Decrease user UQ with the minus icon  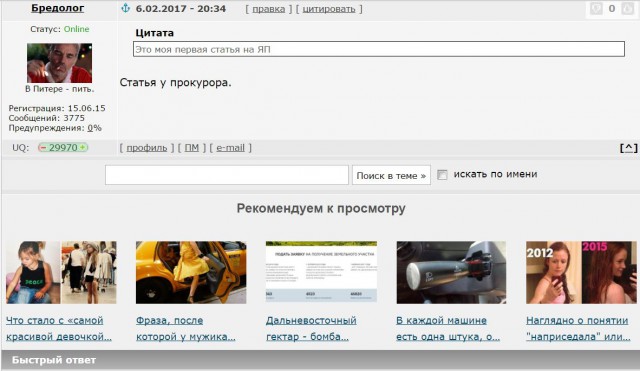pos(42,148)
